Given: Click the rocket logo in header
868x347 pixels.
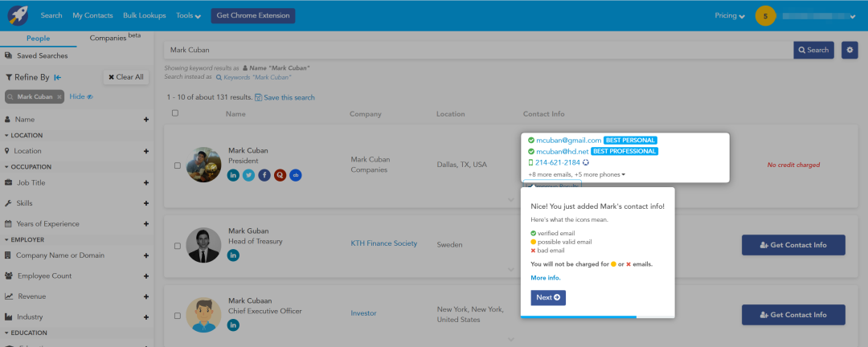Looking at the screenshot, I should 16,15.
